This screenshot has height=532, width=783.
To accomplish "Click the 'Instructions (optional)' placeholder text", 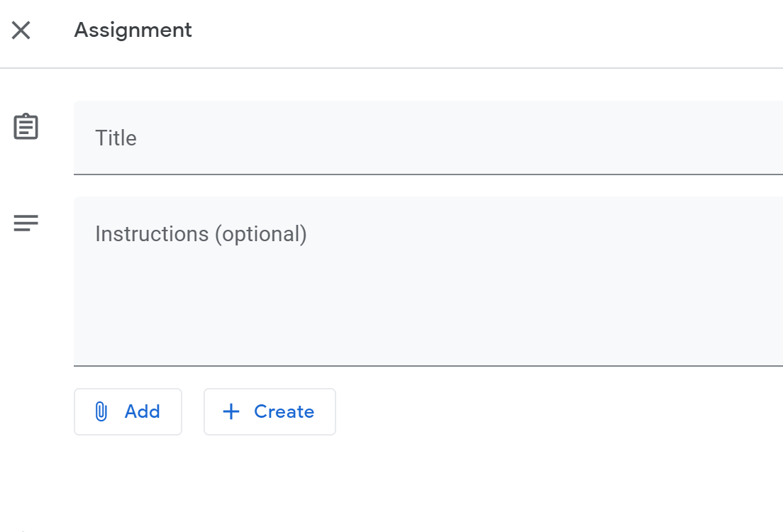I will (201, 234).
